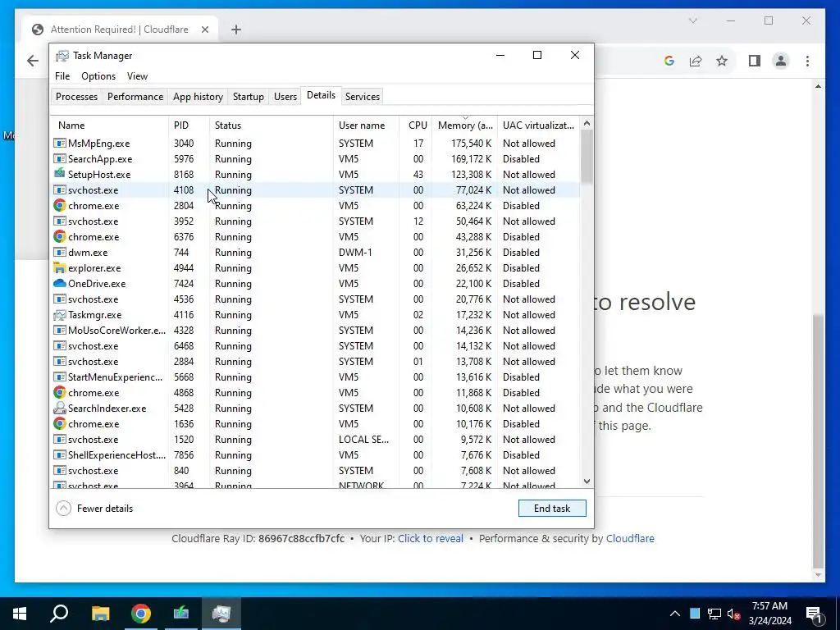Select the chrome.exe icon with PID 1636
This screenshot has height=630, width=840.
(x=59, y=423)
